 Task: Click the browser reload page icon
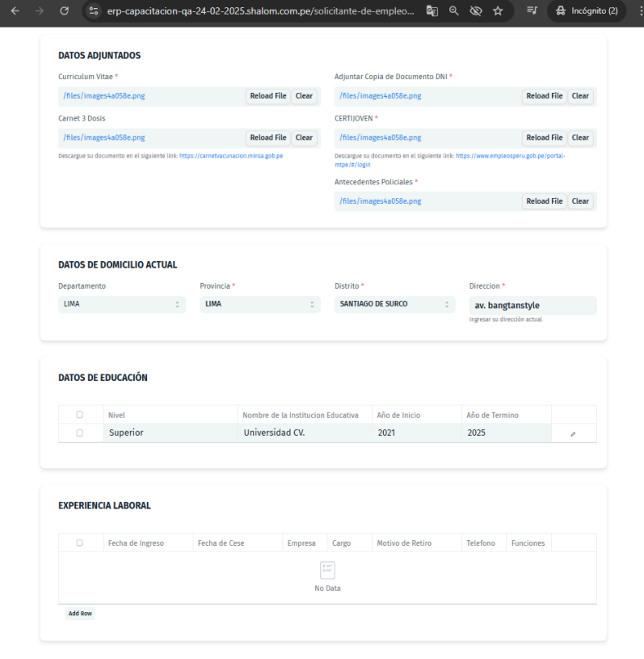click(64, 11)
